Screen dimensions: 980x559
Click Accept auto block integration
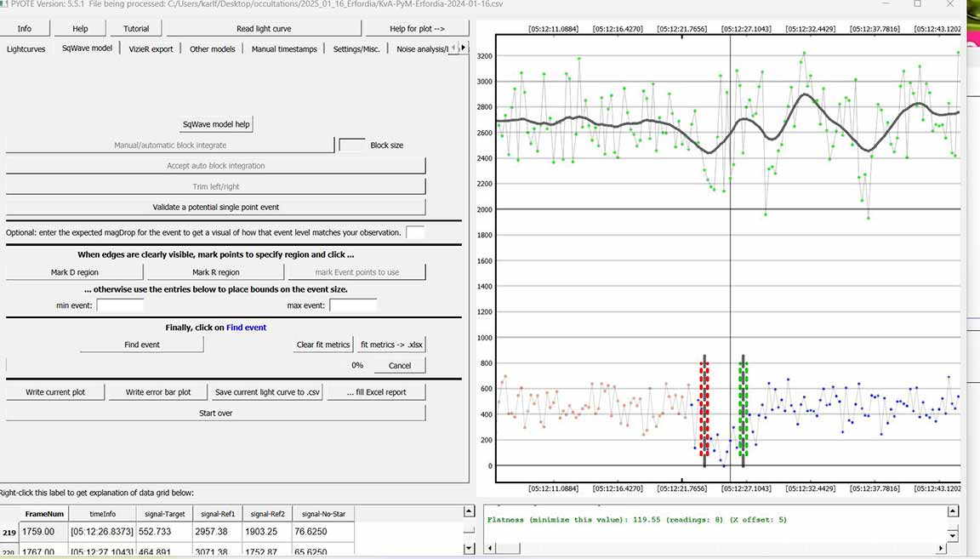point(215,166)
